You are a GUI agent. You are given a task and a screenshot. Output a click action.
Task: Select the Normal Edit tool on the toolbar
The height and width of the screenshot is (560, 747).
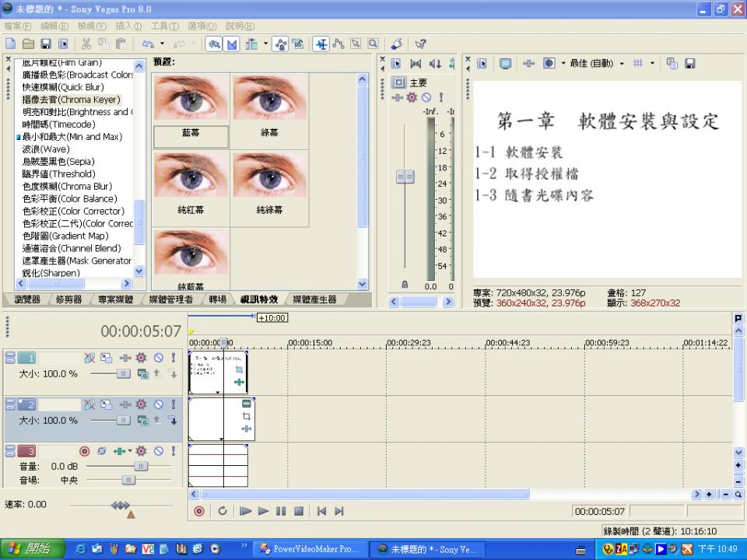(x=321, y=44)
